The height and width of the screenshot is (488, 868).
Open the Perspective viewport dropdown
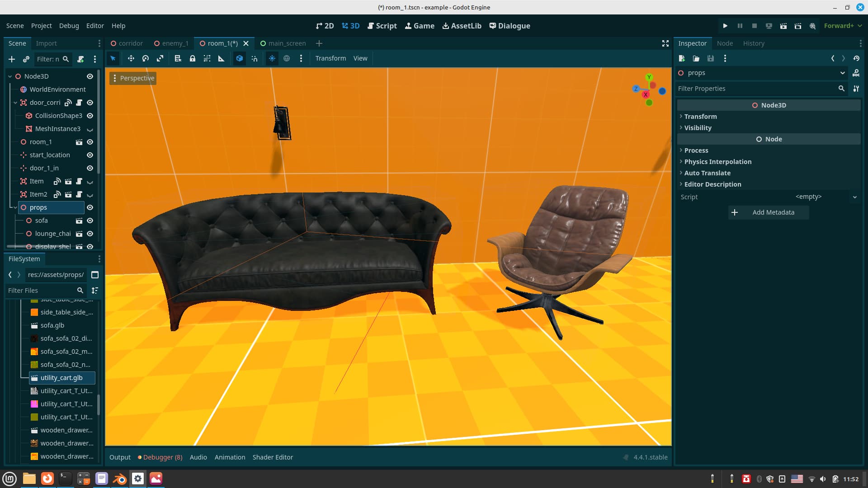tap(133, 78)
